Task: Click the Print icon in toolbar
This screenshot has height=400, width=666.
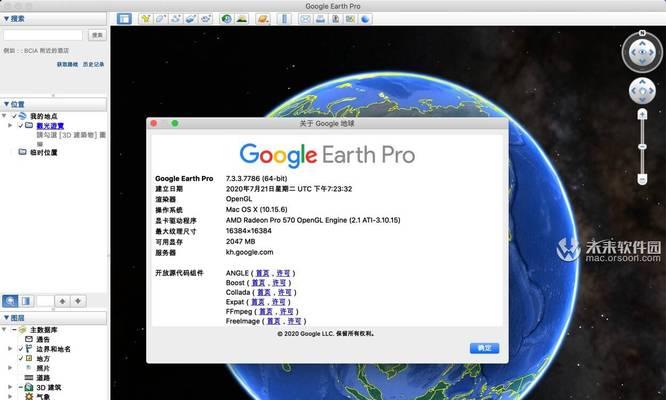Action: pyautogui.click(x=320, y=19)
